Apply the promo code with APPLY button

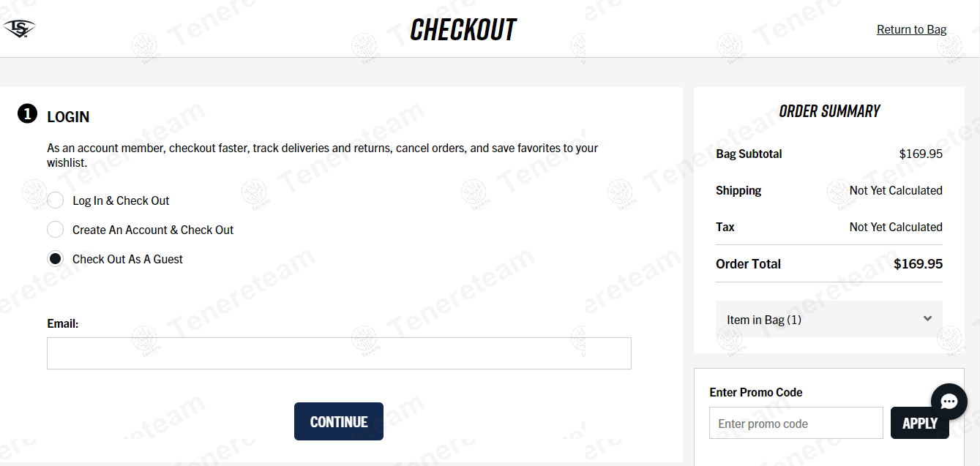pos(920,423)
